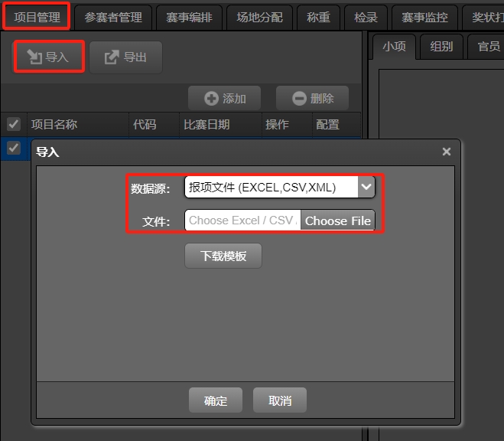Click the minus icon on 删除
The width and height of the screenshot is (504, 441).
299,99
